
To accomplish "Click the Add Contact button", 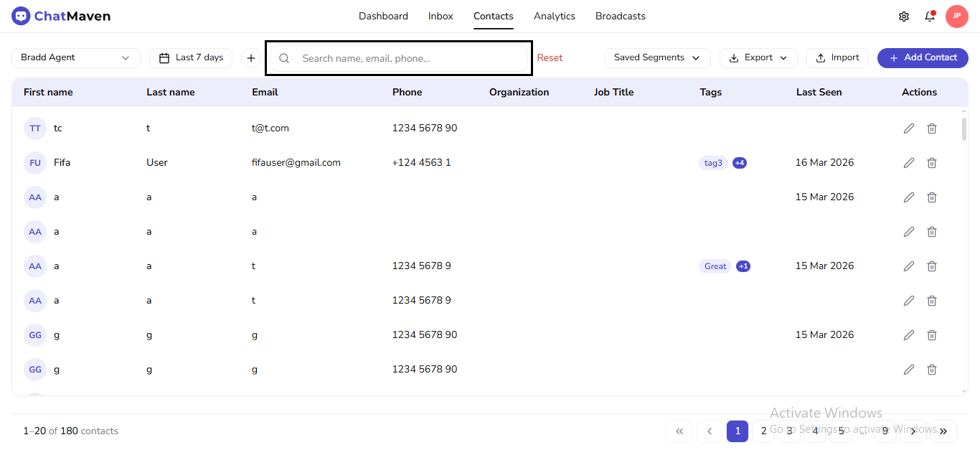I will (923, 57).
